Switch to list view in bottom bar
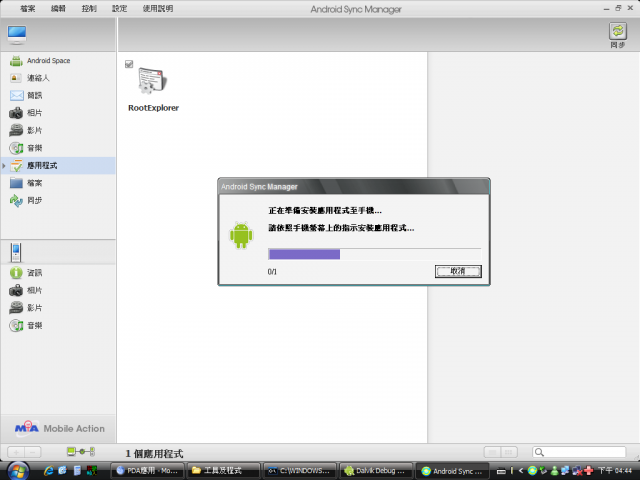 tap(492, 452)
